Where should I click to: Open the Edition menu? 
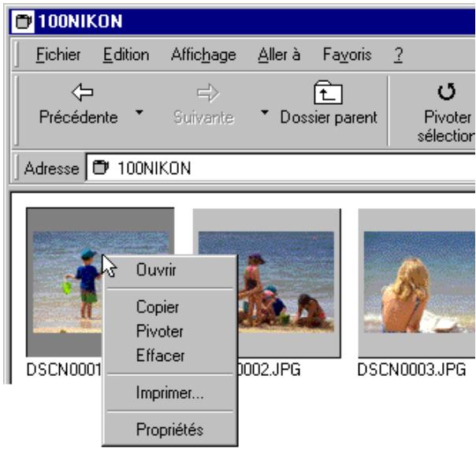pos(126,55)
